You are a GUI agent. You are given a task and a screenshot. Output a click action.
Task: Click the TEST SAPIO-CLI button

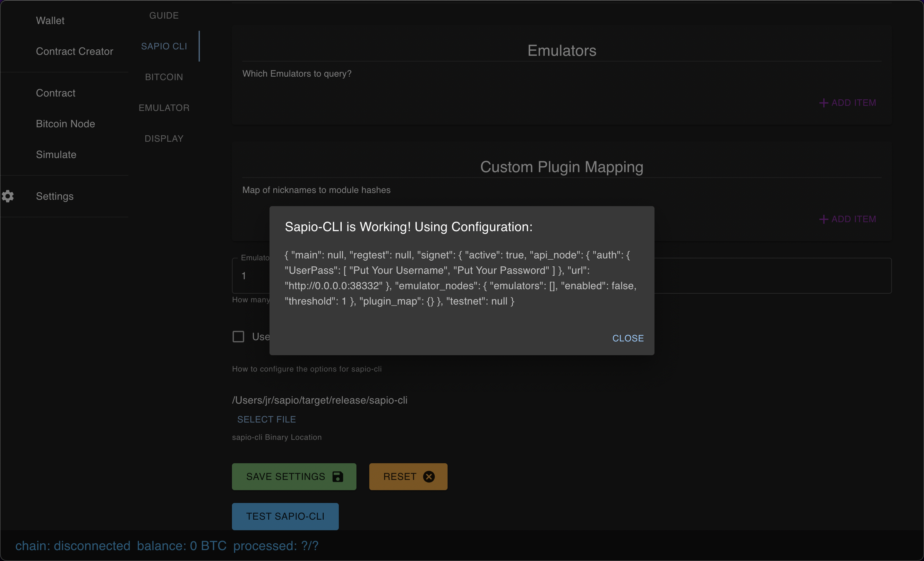(x=285, y=516)
